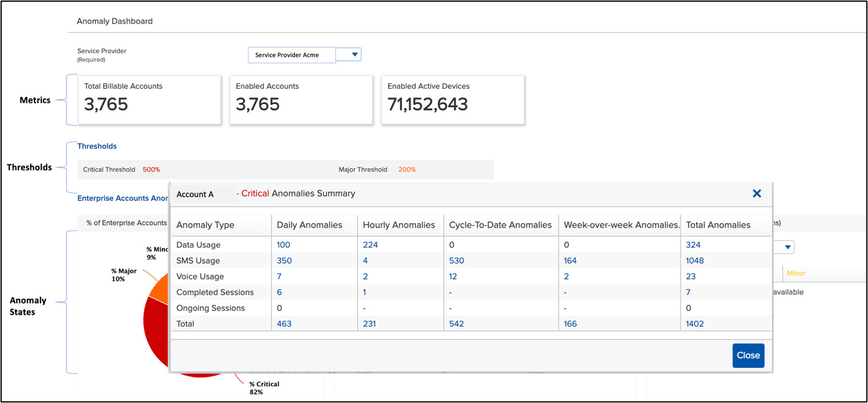Screen dimensions: 868x403
Task: Click the Enterprise Accounts Anomalies heading
Action: pyautogui.click(x=123, y=198)
